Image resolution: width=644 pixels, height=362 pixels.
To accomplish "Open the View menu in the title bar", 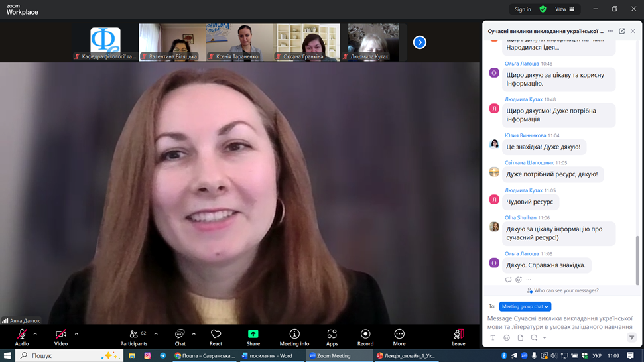I will [x=565, y=9].
